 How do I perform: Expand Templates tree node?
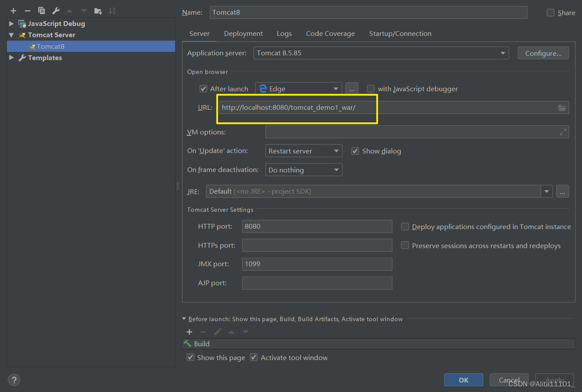[x=11, y=57]
